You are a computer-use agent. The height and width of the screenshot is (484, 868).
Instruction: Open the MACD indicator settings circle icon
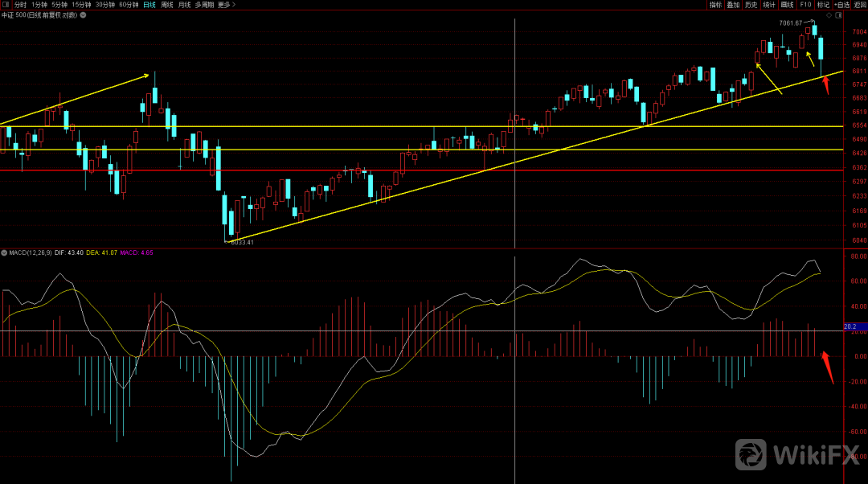pos(4,252)
